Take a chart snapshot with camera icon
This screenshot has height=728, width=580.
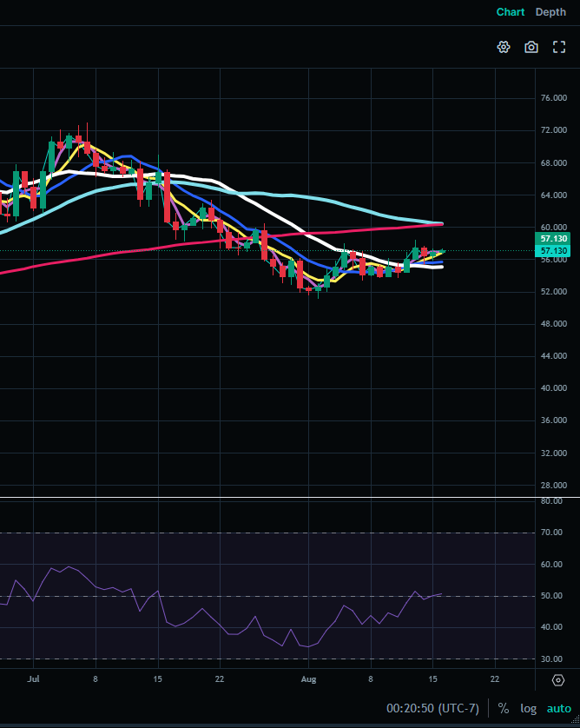pyautogui.click(x=531, y=47)
